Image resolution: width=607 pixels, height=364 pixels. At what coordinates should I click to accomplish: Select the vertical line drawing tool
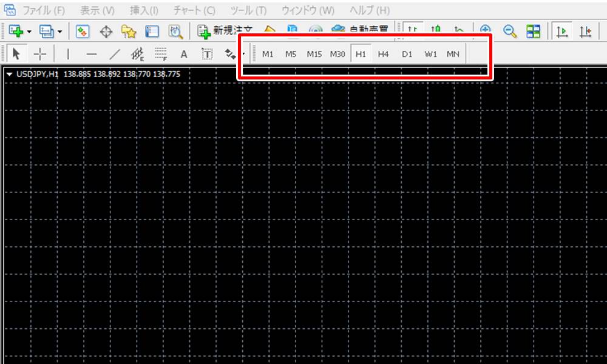[68, 54]
